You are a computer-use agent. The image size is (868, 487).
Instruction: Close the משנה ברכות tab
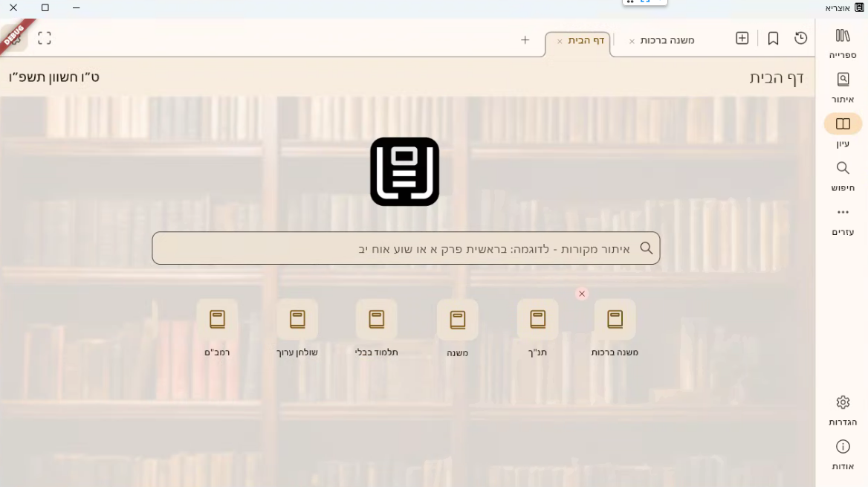tap(632, 42)
